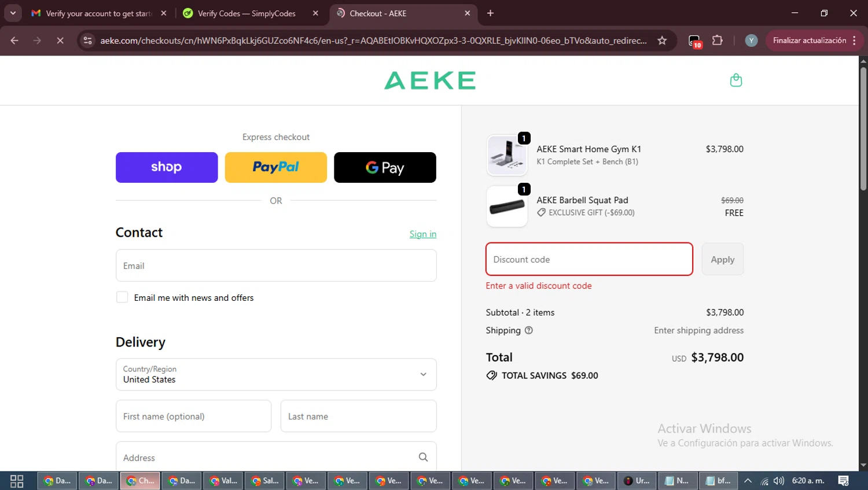Screen dimensions: 868x490
Task: Bookmark this page with star icon
Action: tap(662, 40)
